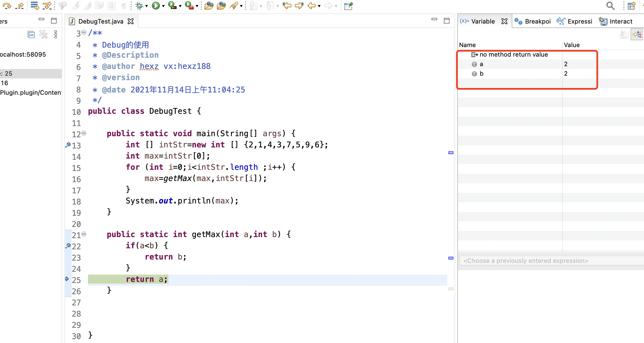Click the green Run play icon
Viewport: 644px width, 343px height.
156,6
